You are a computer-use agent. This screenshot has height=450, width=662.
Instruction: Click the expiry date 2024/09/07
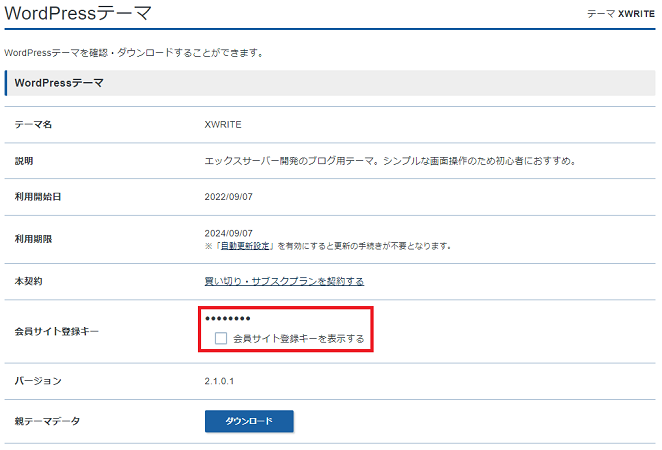(228, 233)
